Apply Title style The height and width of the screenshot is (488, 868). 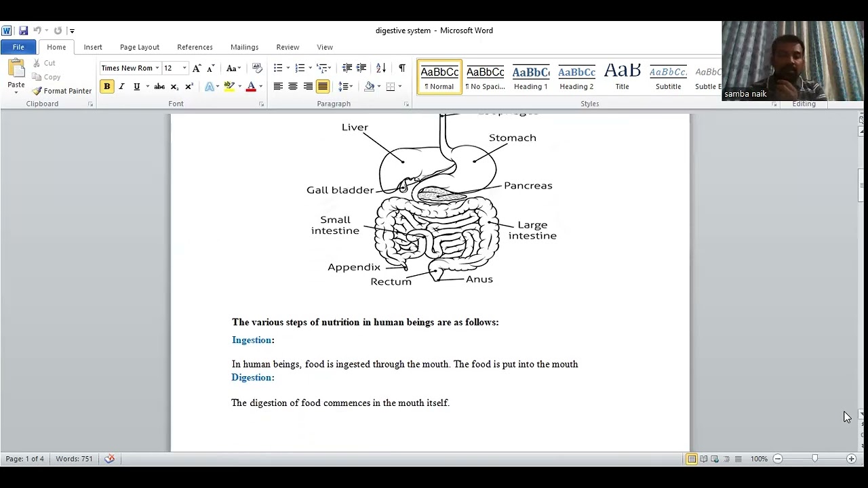pos(622,77)
